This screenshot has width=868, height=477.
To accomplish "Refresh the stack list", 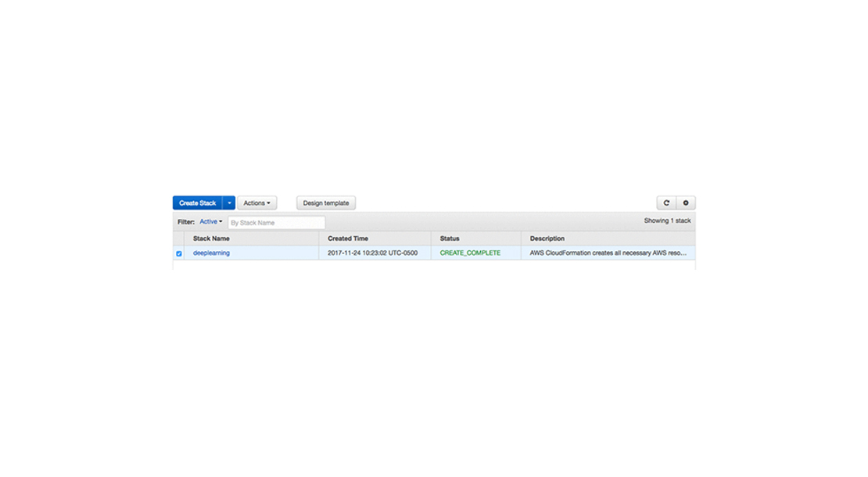I will 666,203.
